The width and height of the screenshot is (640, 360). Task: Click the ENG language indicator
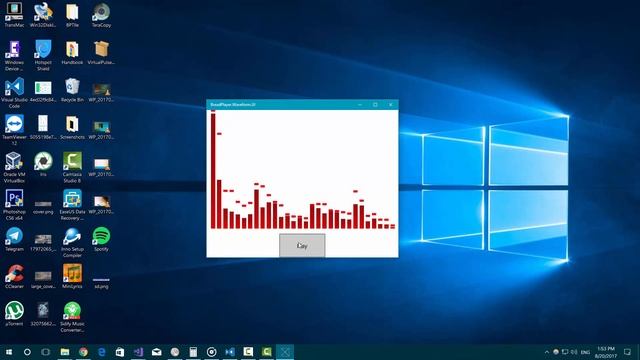pos(585,352)
